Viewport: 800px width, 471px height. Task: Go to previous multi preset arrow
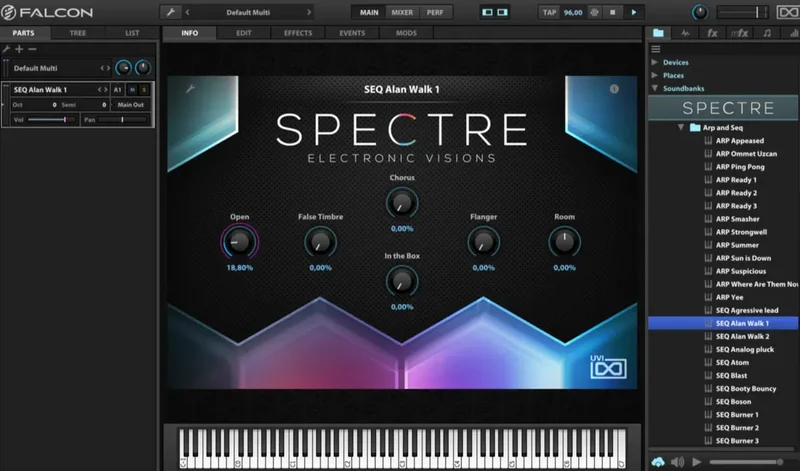point(187,12)
